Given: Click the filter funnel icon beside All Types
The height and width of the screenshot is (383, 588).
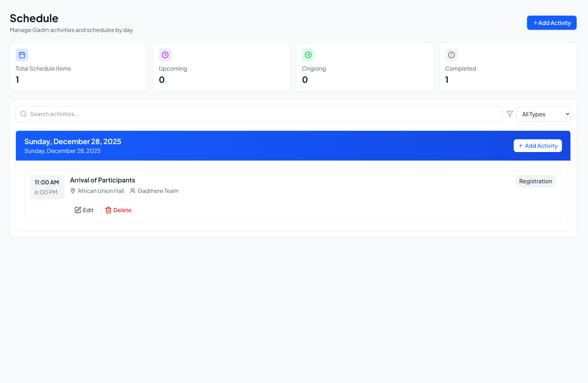Looking at the screenshot, I should tap(510, 114).
